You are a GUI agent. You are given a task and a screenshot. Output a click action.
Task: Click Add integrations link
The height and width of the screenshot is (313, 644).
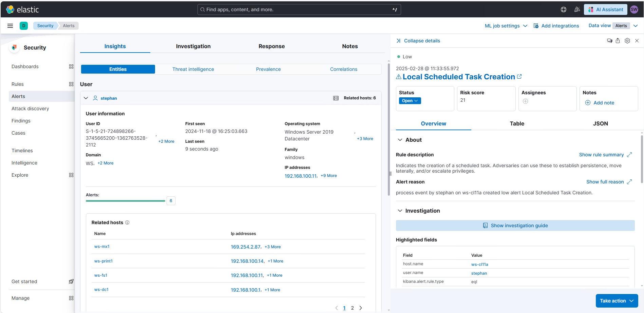pos(556,26)
